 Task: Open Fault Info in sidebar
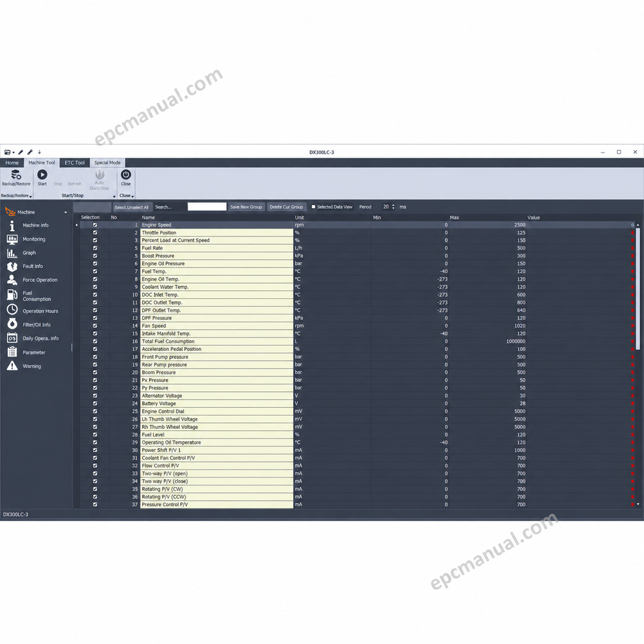point(32,266)
